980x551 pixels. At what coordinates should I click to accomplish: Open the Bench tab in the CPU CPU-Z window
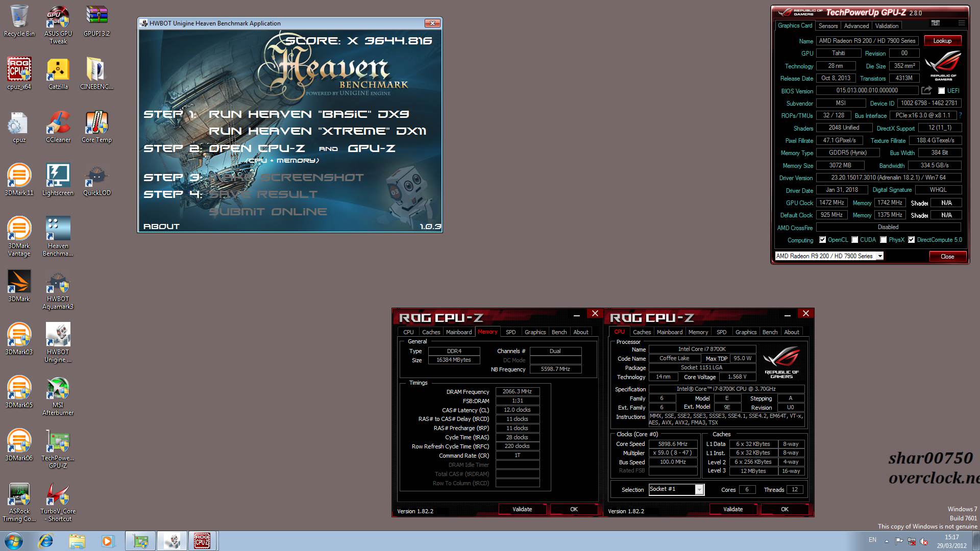point(770,332)
